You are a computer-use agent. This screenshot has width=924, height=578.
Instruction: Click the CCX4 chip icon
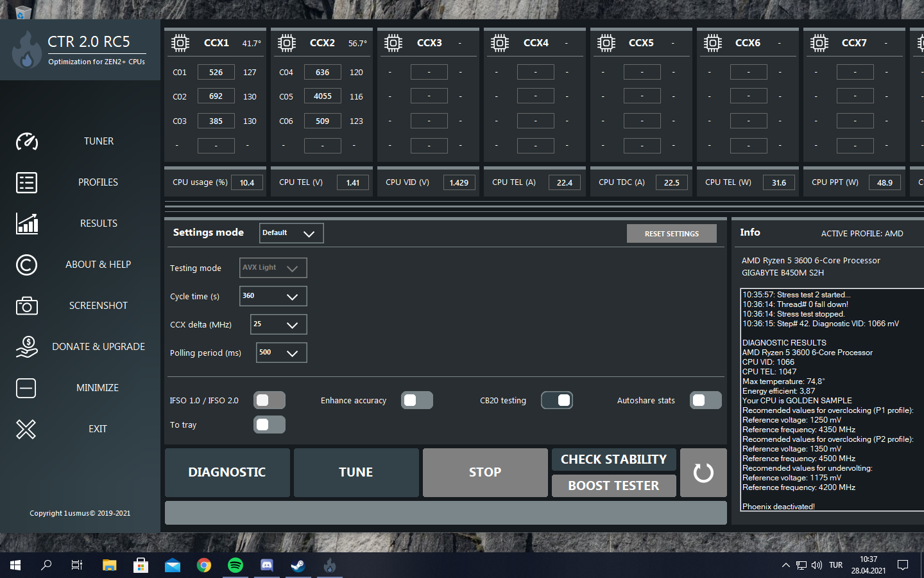click(500, 43)
